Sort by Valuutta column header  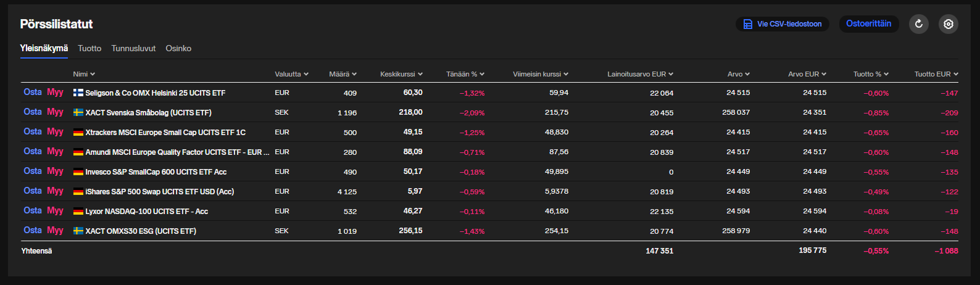point(291,74)
